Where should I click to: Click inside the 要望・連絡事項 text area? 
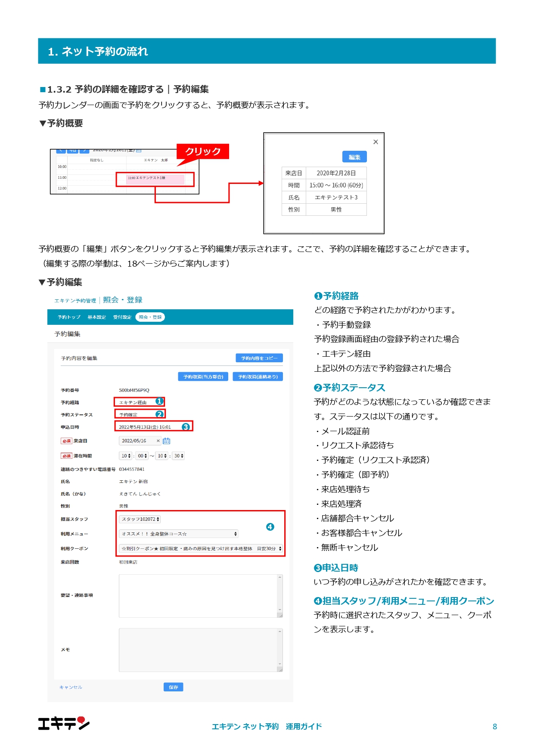coord(198,596)
